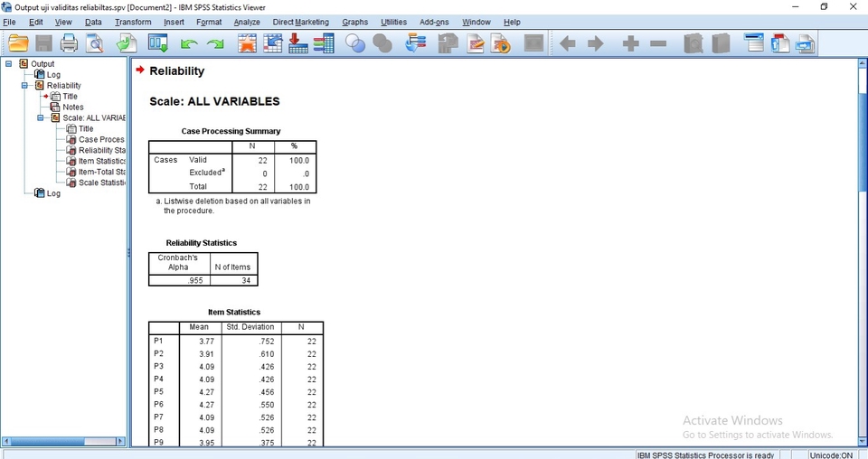Promote outline item with left arrow icon

568,43
